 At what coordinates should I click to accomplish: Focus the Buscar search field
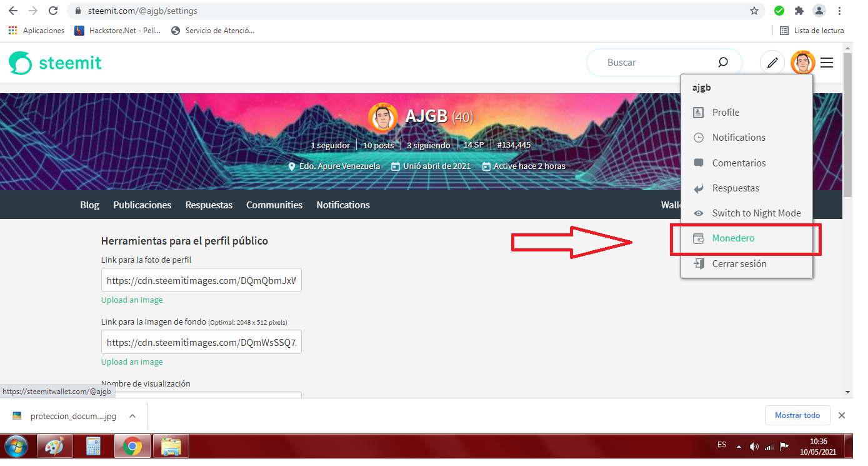coord(656,63)
